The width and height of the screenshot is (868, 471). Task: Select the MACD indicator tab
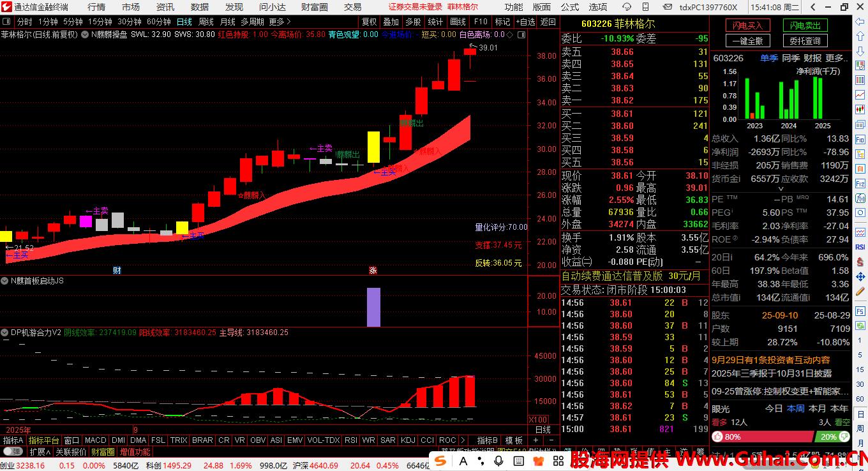point(95,440)
